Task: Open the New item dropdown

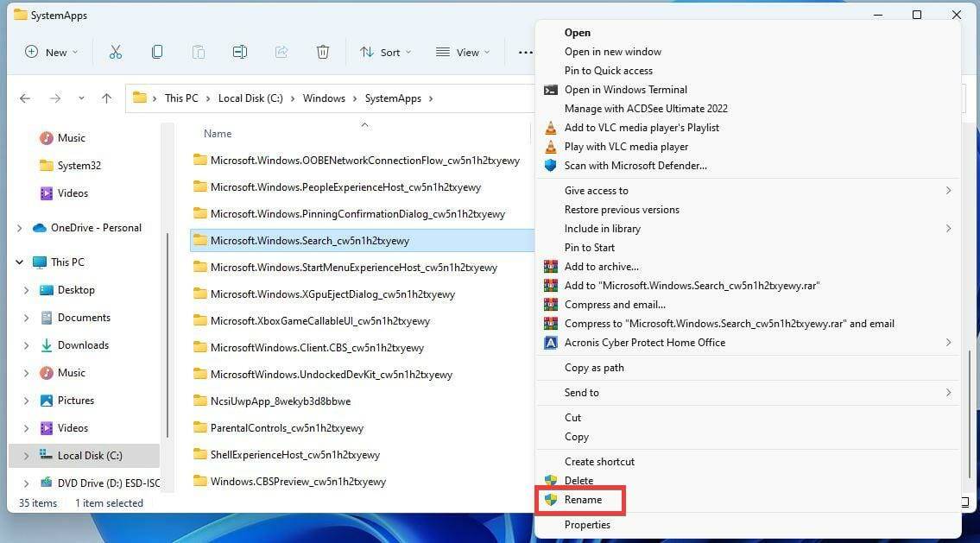Action: (51, 52)
